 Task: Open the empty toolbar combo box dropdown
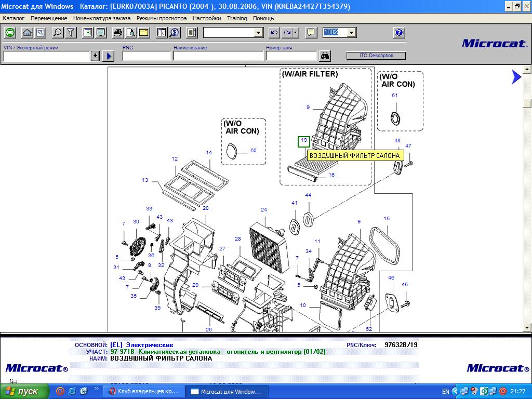point(259,32)
